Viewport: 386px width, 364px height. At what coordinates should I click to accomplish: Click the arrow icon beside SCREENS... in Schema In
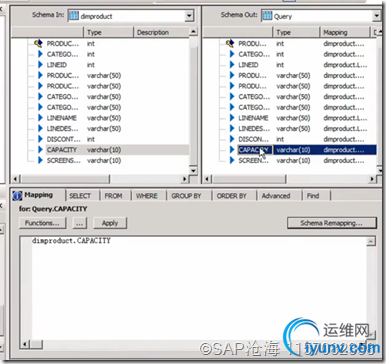click(40, 160)
